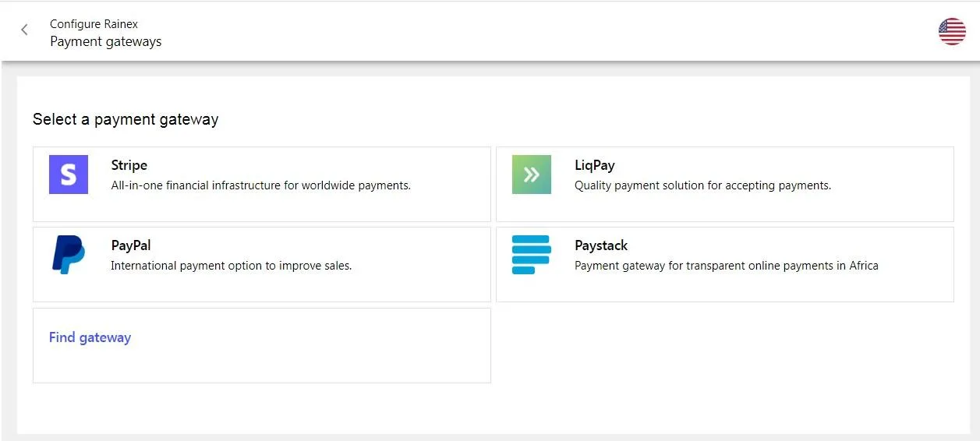Screen dimensions: 980x441
Task: Click the purple Stripe logo icon
Action: click(69, 175)
